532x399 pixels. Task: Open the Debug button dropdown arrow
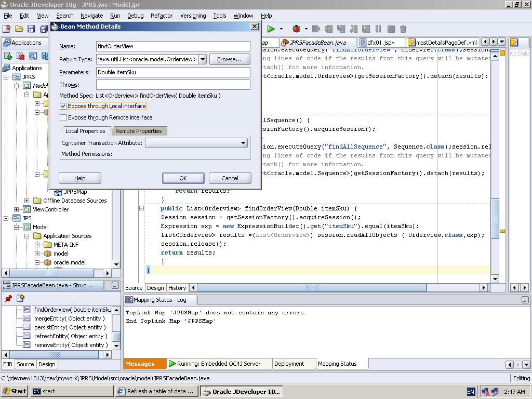pos(306,29)
